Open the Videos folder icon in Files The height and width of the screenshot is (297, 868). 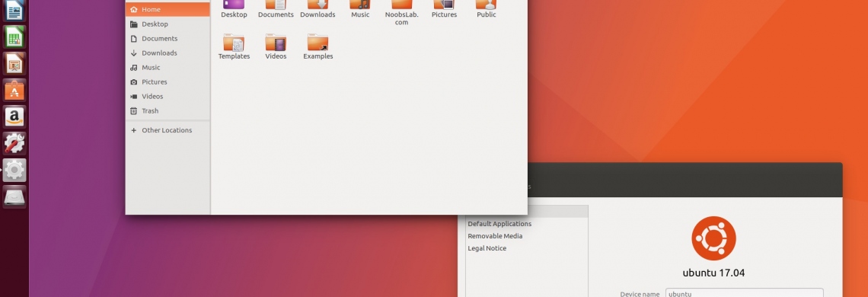click(276, 43)
